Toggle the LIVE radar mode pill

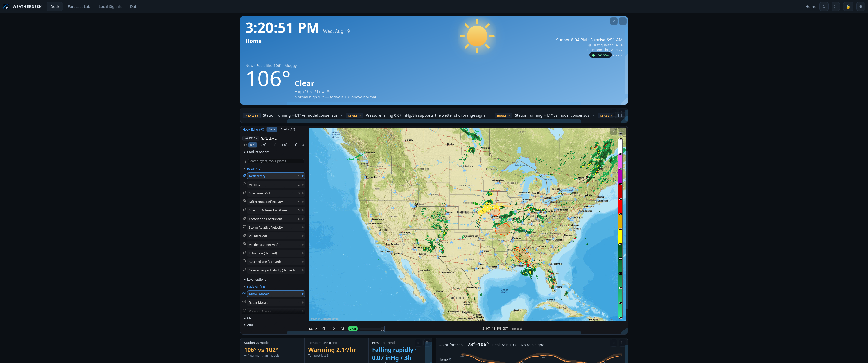pos(352,329)
